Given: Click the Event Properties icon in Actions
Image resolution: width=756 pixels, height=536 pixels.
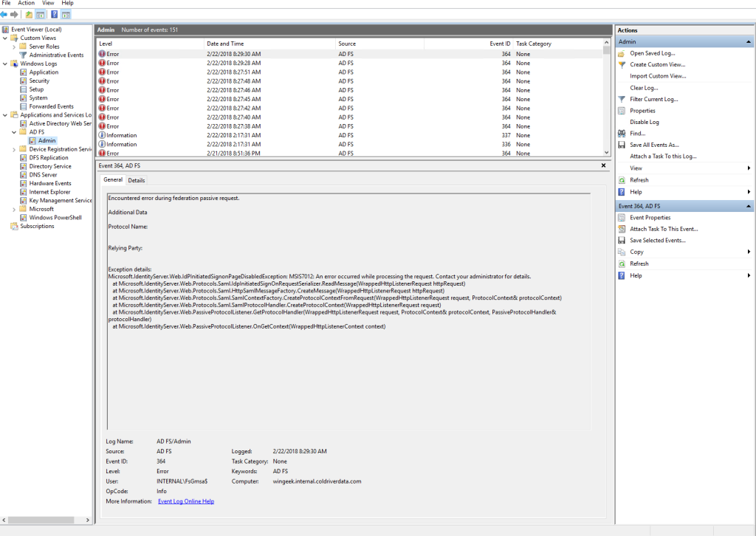Looking at the screenshot, I should pyautogui.click(x=622, y=218).
